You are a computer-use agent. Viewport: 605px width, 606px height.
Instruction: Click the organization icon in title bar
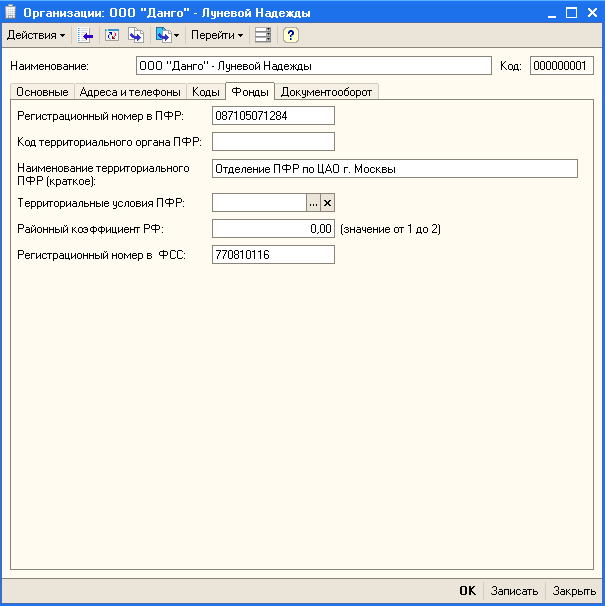tap(10, 12)
